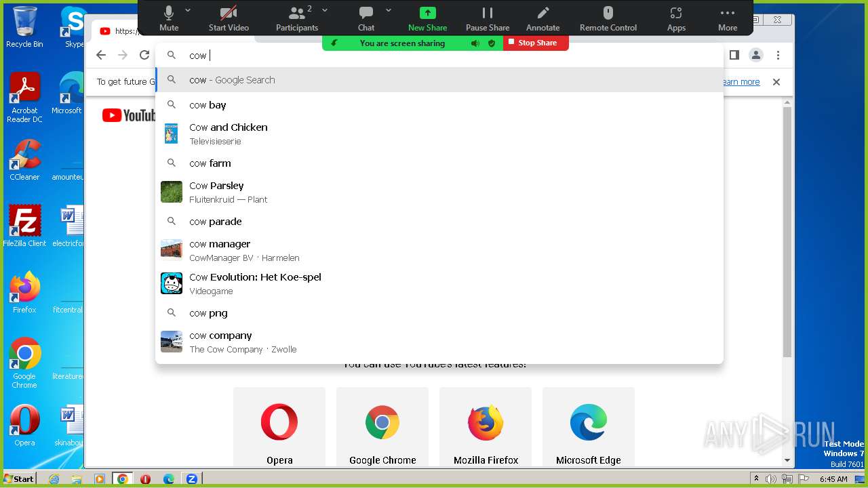Click volume icon in system tray
This screenshot has height=488, width=868.
771,479
